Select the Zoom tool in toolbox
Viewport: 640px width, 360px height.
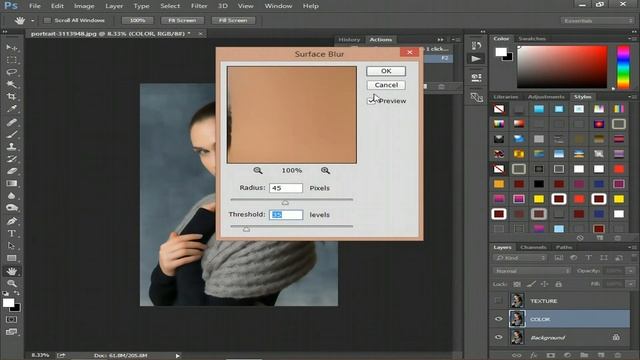(11, 283)
